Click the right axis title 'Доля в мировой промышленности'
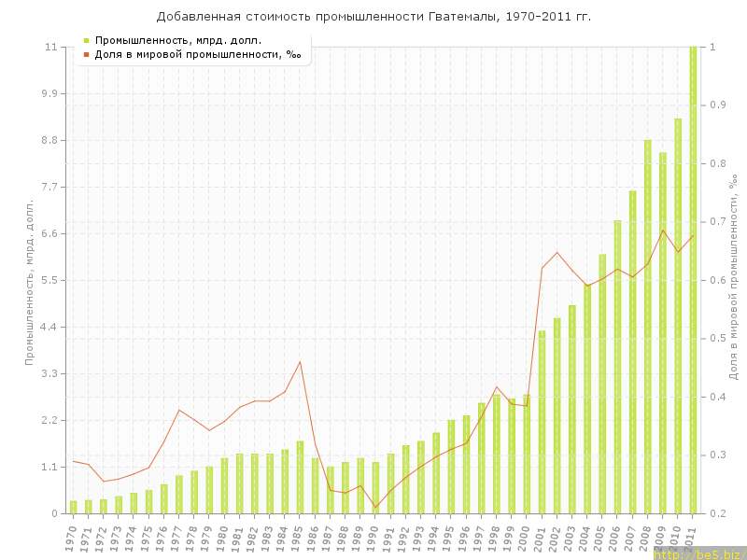The image size is (747, 560). click(x=734, y=276)
